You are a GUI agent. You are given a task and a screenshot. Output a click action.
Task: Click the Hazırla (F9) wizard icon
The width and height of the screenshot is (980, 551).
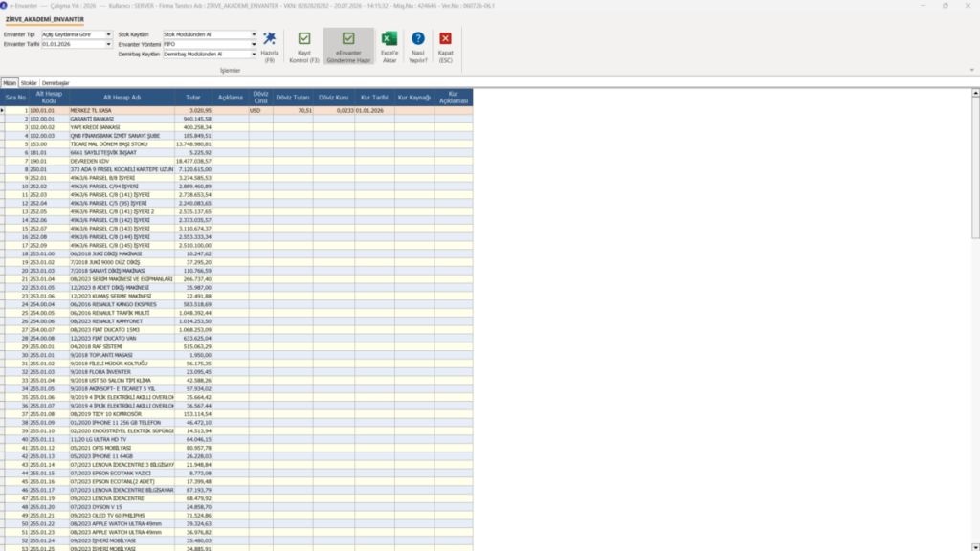tap(269, 38)
